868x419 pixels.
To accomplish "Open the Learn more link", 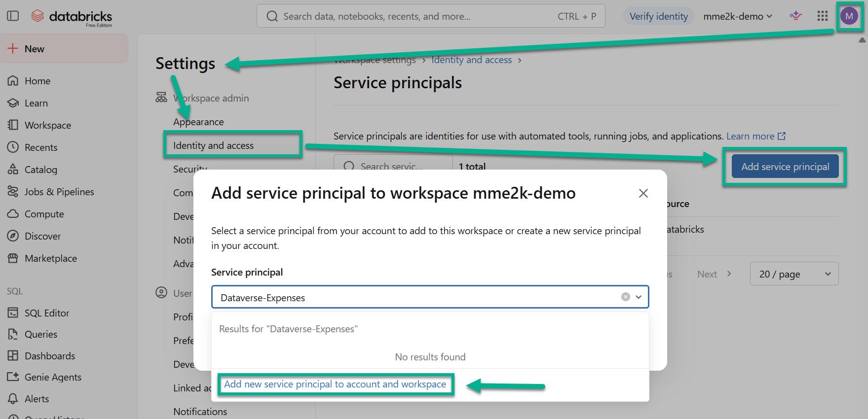I will (755, 136).
